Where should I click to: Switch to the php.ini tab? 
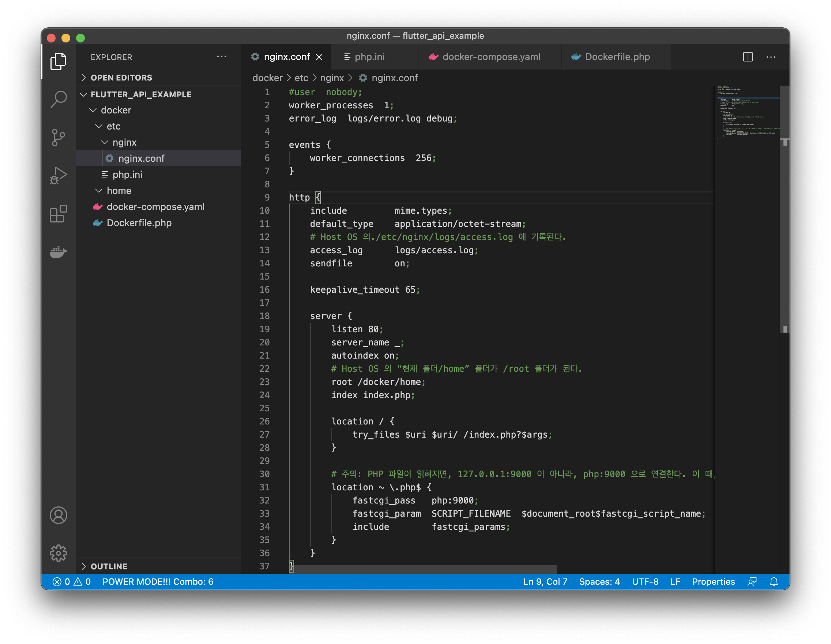(369, 57)
